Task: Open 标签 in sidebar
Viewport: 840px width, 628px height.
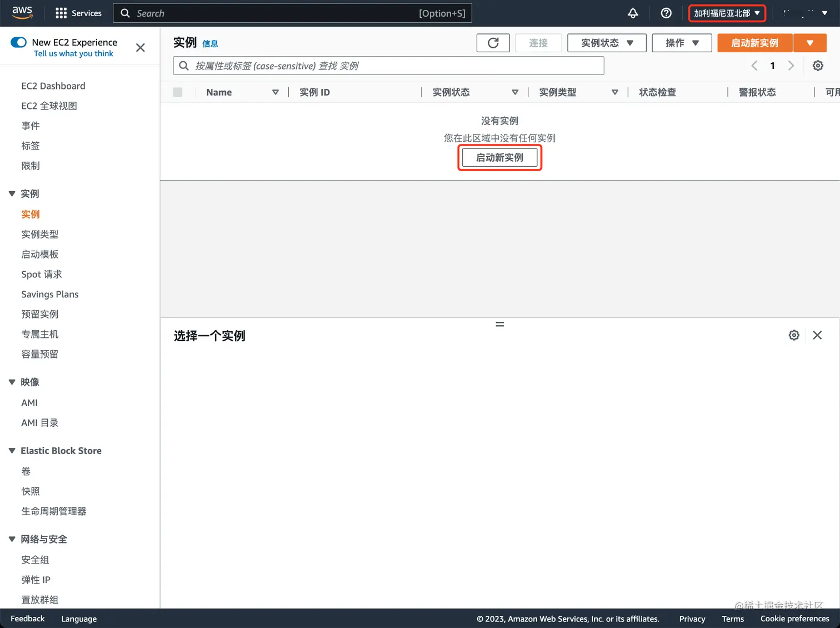Action: (x=31, y=146)
